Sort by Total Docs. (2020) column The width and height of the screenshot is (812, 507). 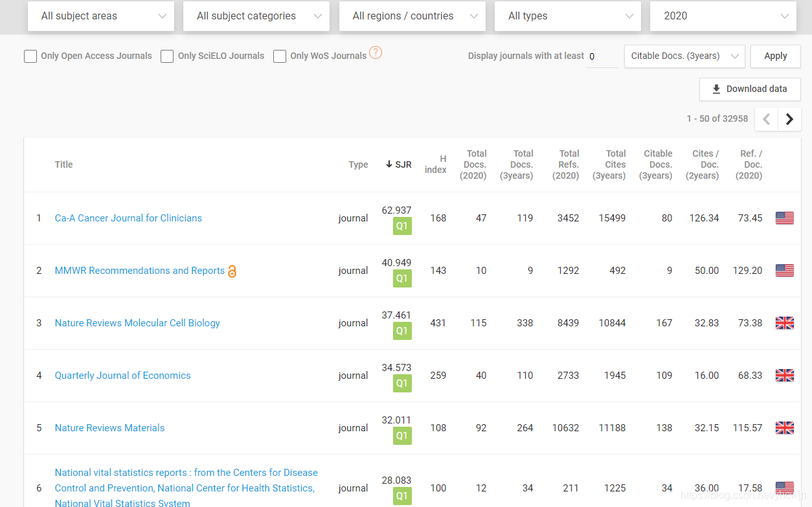pos(473,164)
